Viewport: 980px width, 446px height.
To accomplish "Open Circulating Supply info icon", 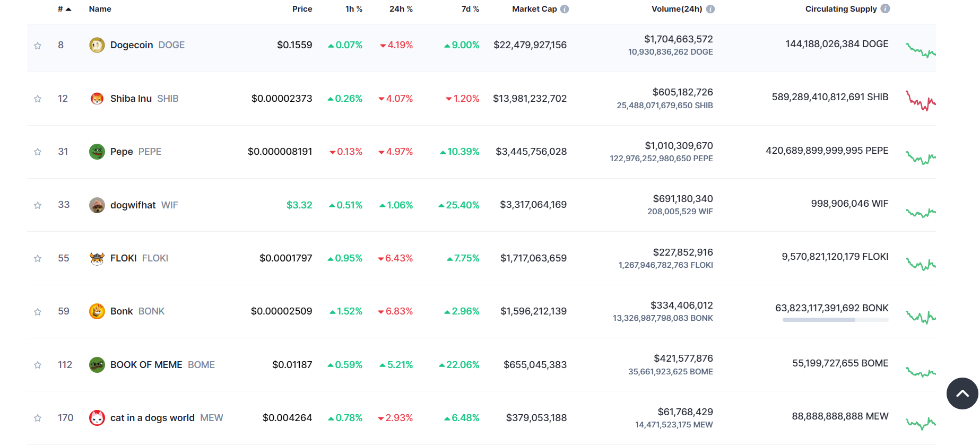I will (x=885, y=8).
